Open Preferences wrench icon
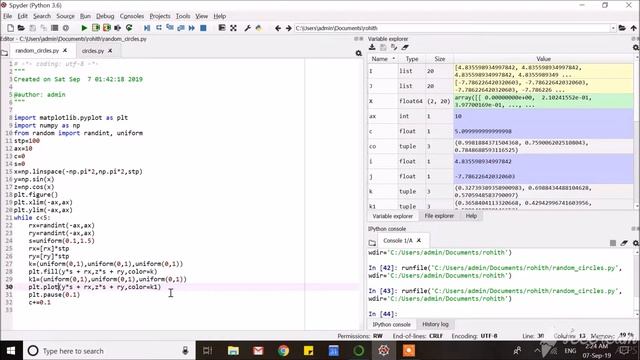Screen dimensions: 640x360 (247, 28)
